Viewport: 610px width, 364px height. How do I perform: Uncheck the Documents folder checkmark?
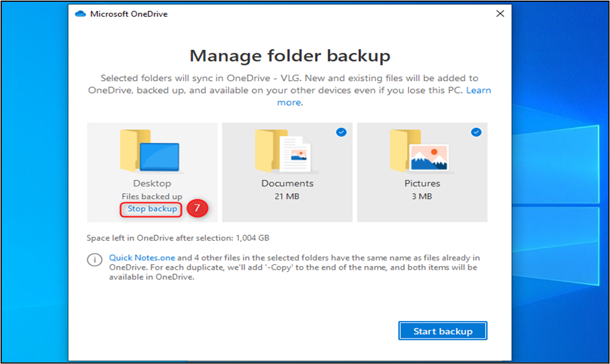pyautogui.click(x=341, y=132)
